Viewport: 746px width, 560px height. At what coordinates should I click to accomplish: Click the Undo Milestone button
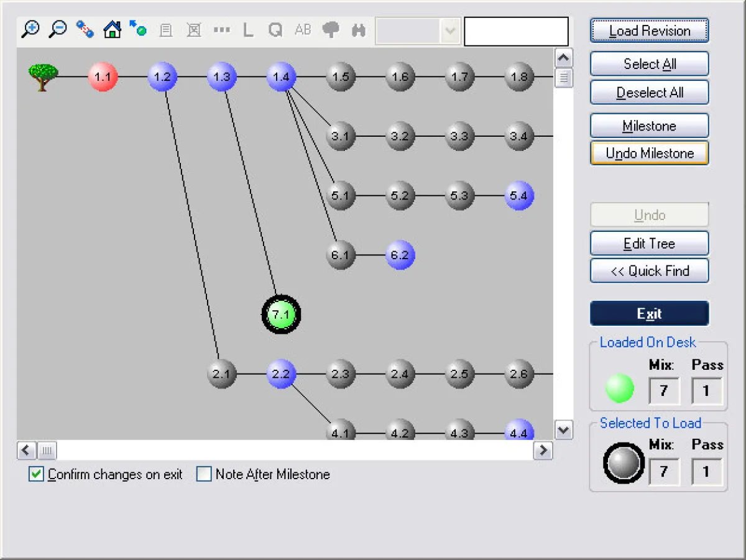pos(650,153)
